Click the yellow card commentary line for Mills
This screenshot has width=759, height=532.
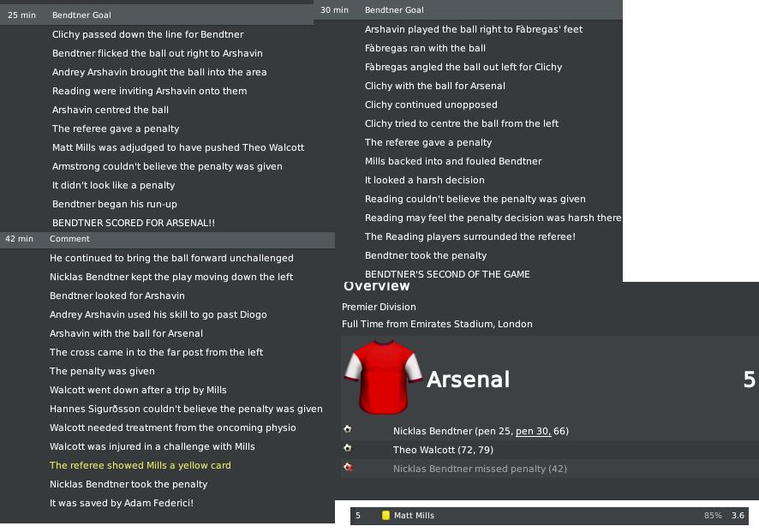pyautogui.click(x=140, y=465)
